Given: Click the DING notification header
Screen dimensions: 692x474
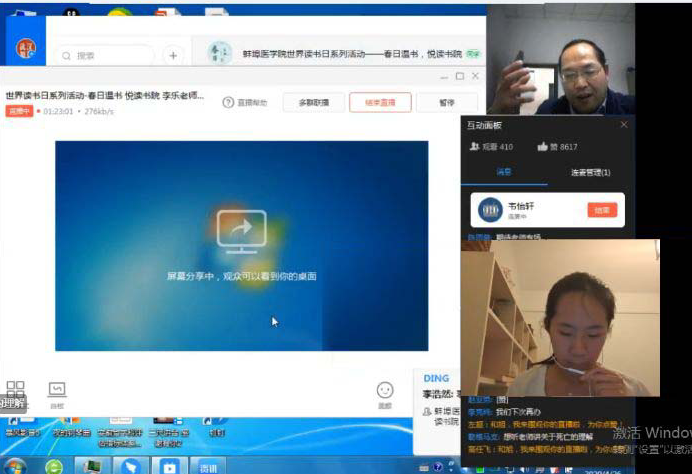Looking at the screenshot, I should pos(436,378).
